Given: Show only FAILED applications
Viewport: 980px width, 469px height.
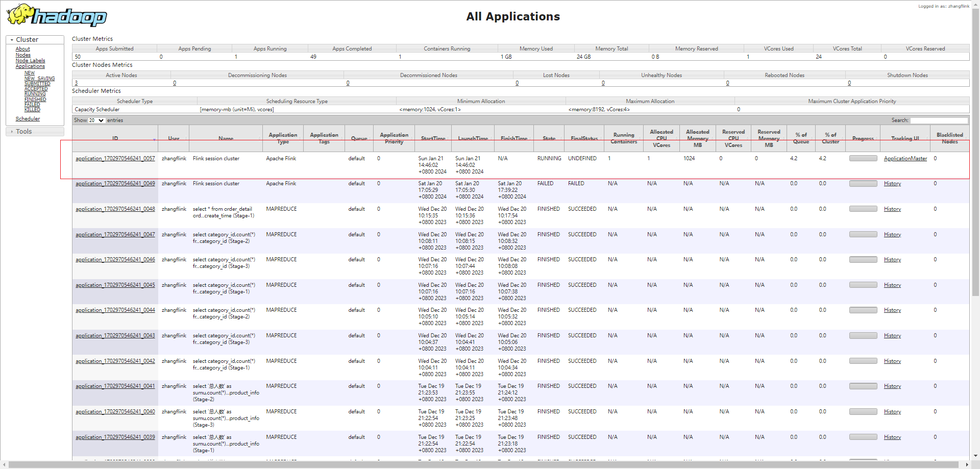Looking at the screenshot, I should (32, 105).
